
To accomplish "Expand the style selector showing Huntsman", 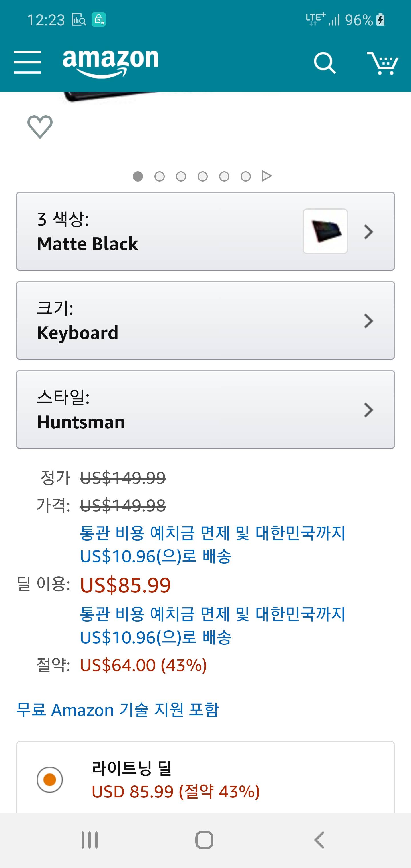I will point(205,409).
